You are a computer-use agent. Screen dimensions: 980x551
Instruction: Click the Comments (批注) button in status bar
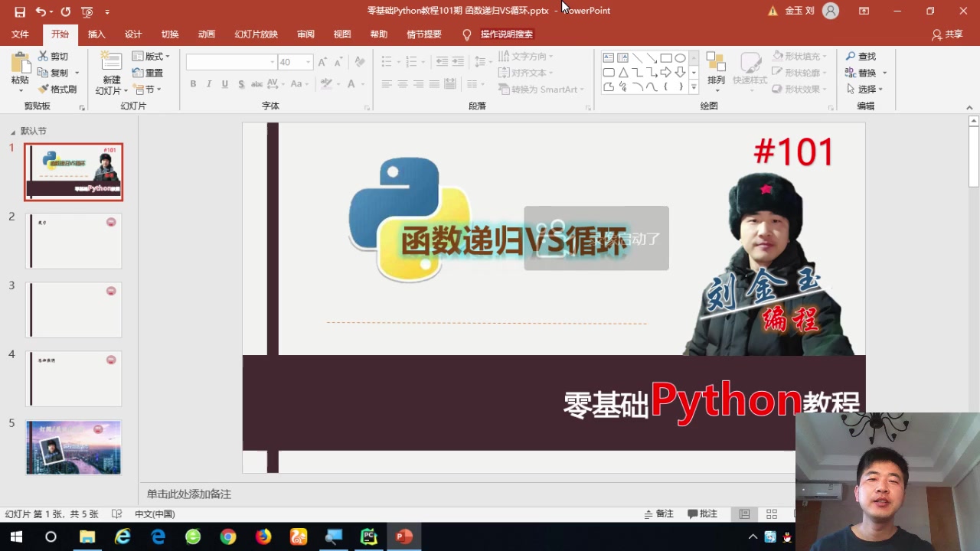(x=702, y=514)
